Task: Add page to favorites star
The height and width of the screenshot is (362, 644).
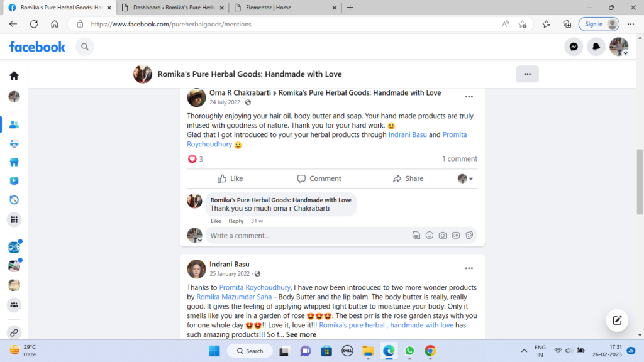Action: [523, 25]
